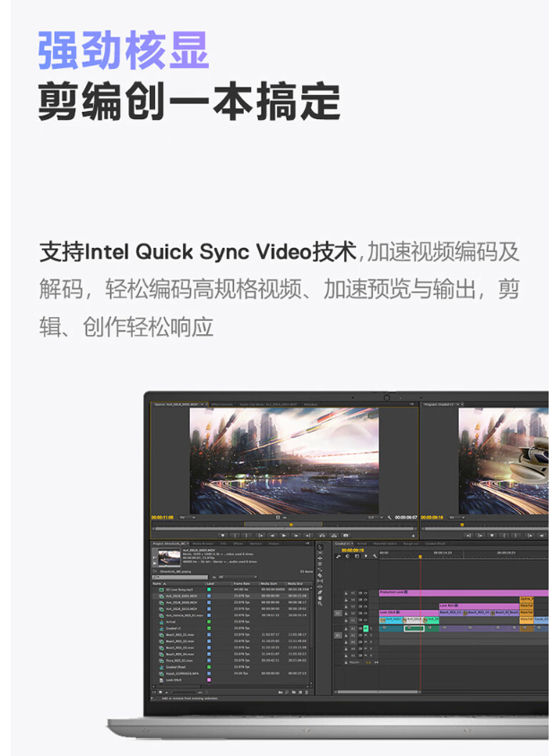Click Mark Out in Source monitor
This screenshot has width=554, height=756.
click(x=247, y=535)
